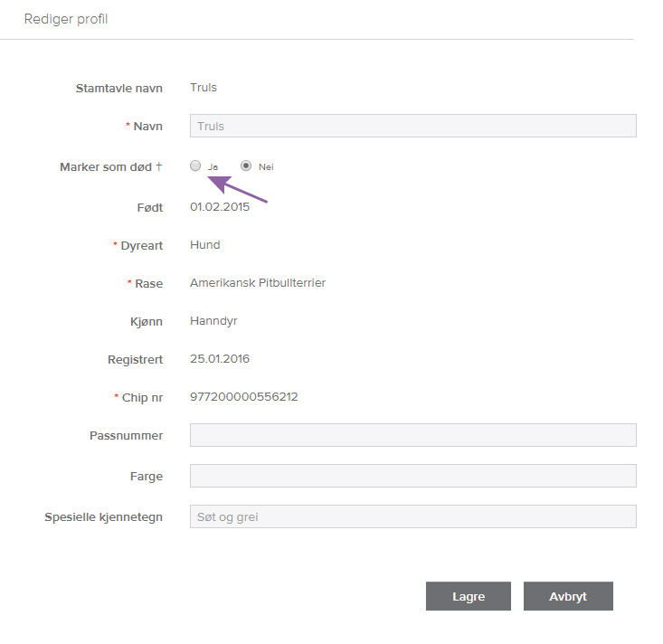Screen dimensions: 663x644
Task: Click the Rase value Amerikansk Pitbullterrier
Action: click(x=258, y=283)
